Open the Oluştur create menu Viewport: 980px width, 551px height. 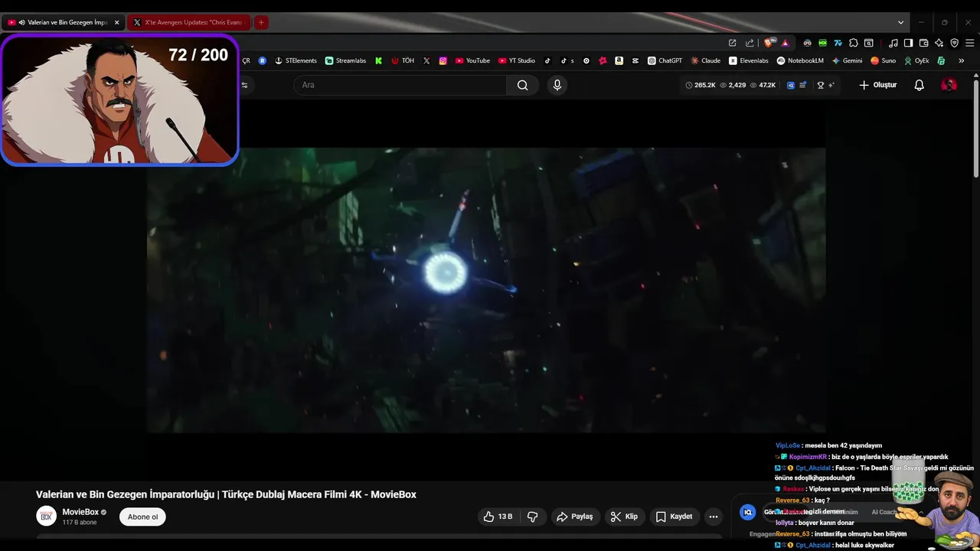tap(877, 85)
